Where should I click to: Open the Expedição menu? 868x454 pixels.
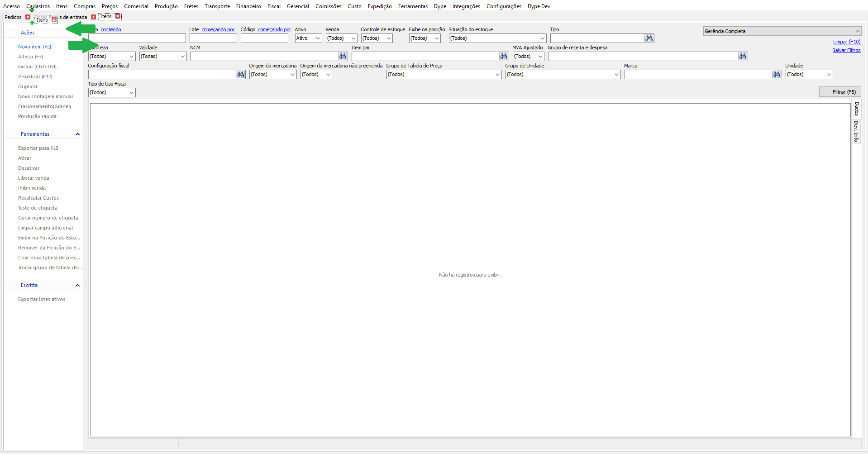coord(380,6)
